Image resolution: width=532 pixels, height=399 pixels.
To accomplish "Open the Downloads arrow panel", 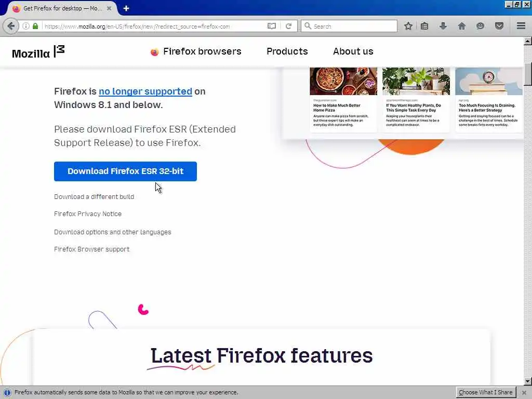I will pyautogui.click(x=443, y=26).
